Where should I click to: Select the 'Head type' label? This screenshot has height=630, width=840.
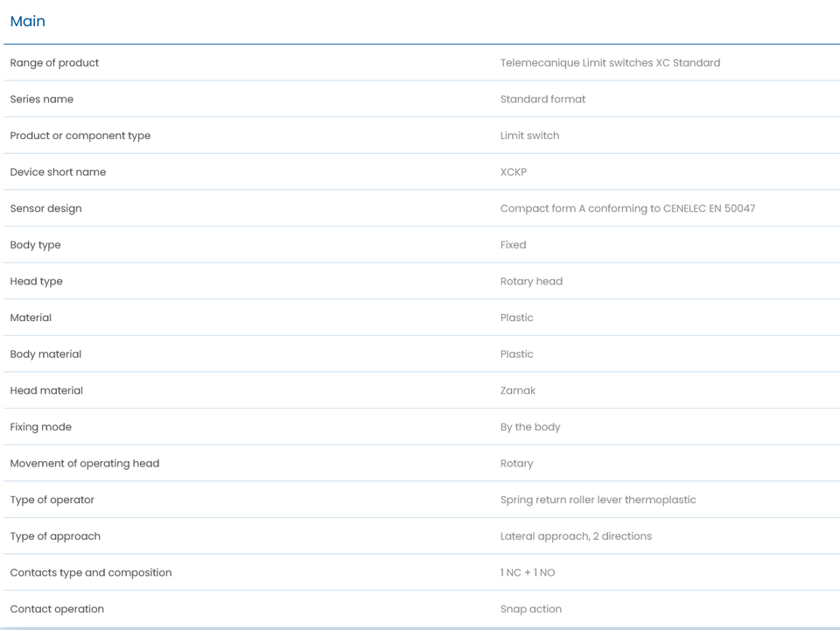click(x=37, y=281)
